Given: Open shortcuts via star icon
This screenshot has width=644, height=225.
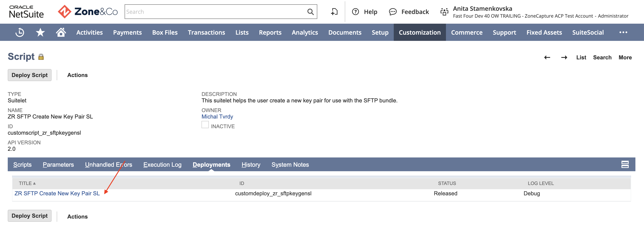Looking at the screenshot, I should click(40, 32).
